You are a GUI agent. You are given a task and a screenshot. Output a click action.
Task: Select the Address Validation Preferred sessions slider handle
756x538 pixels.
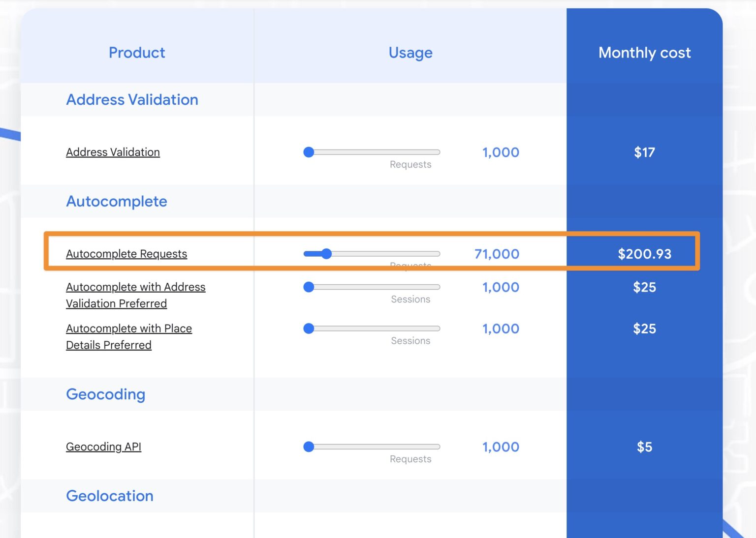click(x=309, y=287)
